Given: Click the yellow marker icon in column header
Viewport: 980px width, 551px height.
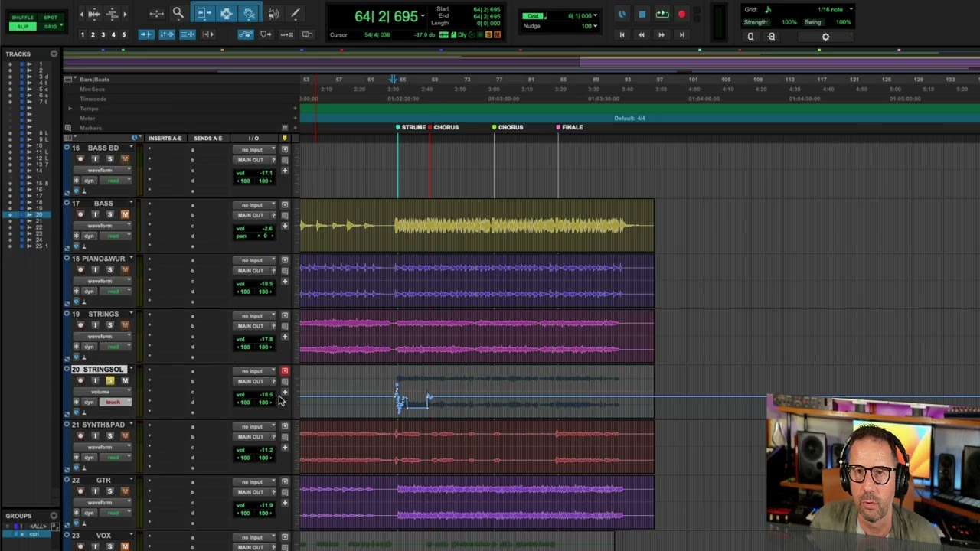Looking at the screenshot, I should pyautogui.click(x=285, y=139).
